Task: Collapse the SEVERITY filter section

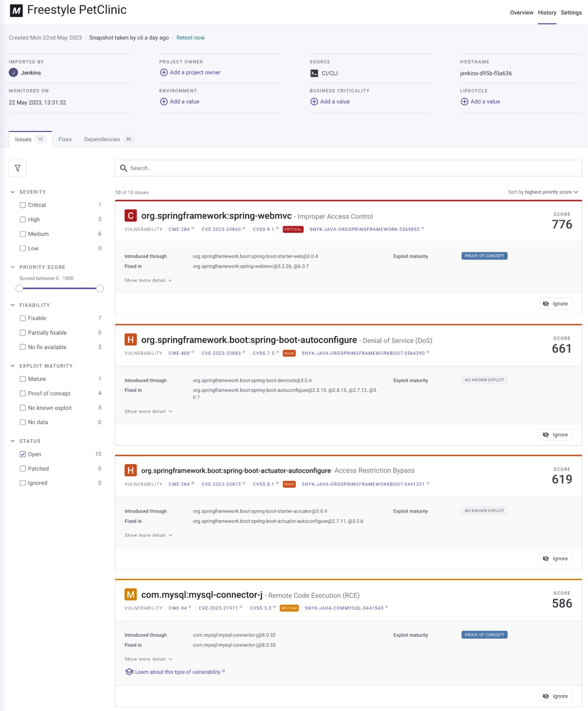Action: point(12,191)
